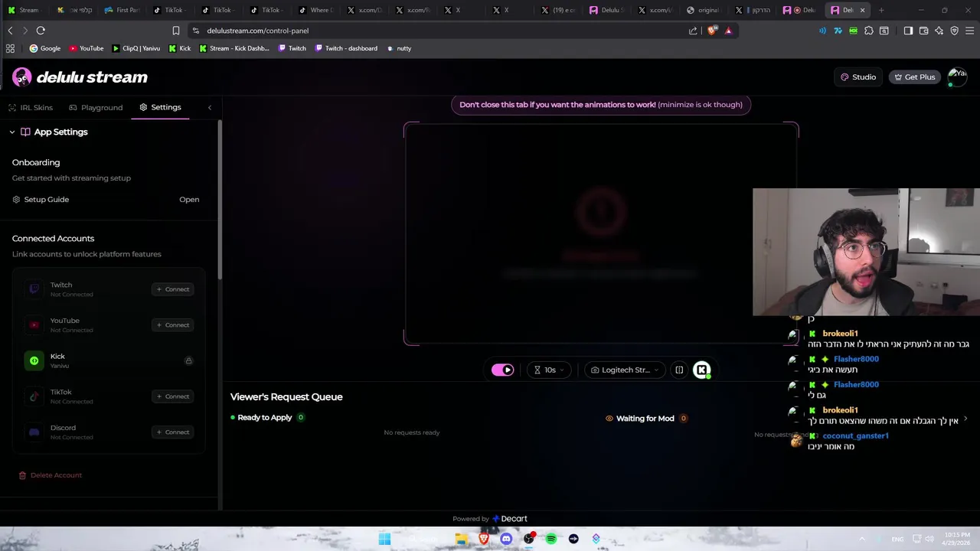Click the bookmark page icon

pyautogui.click(x=176, y=31)
